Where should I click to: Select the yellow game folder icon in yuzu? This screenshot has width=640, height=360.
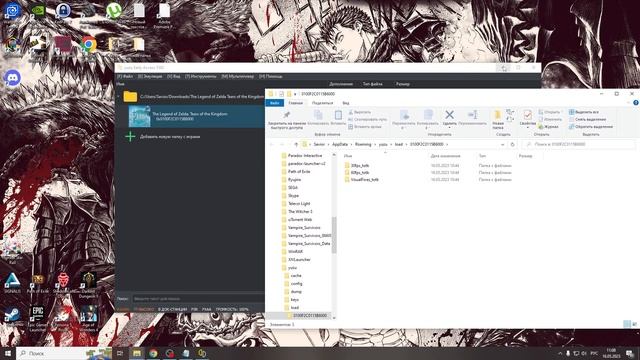click(x=130, y=97)
